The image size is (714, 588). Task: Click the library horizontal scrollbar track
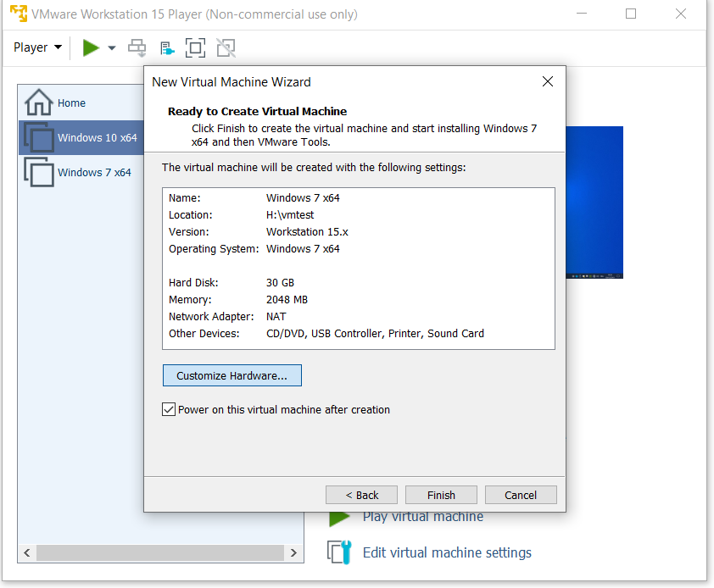point(160,552)
